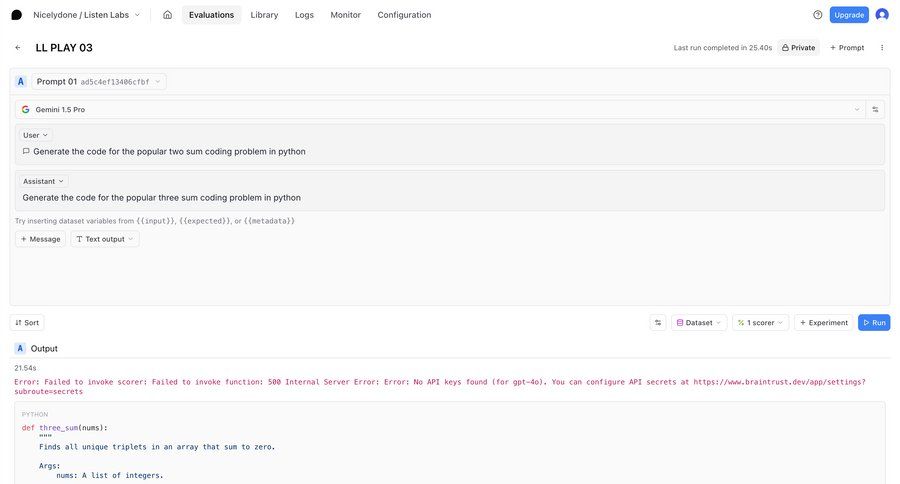This screenshot has height=484, width=900.
Task: Add a new Prompt with + Prompt
Action: click(x=847, y=48)
